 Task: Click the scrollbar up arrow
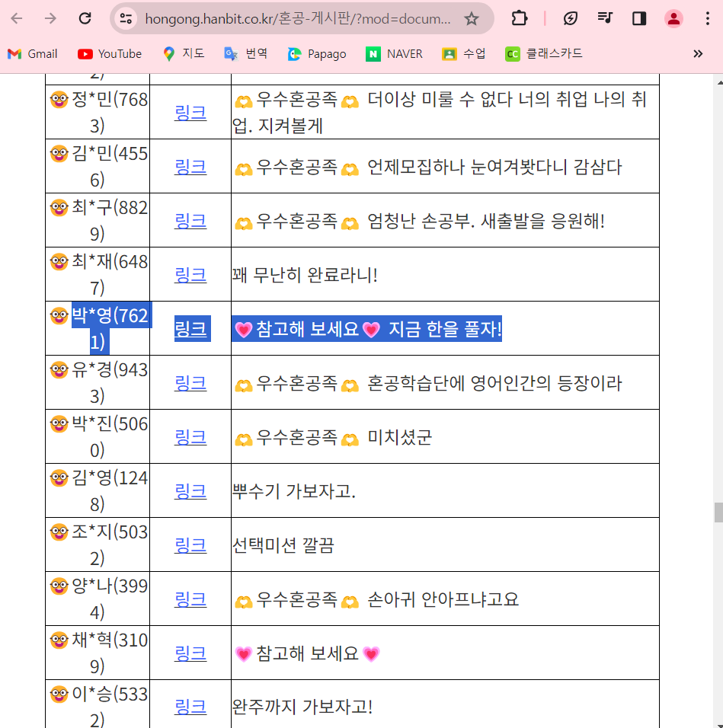(719, 82)
